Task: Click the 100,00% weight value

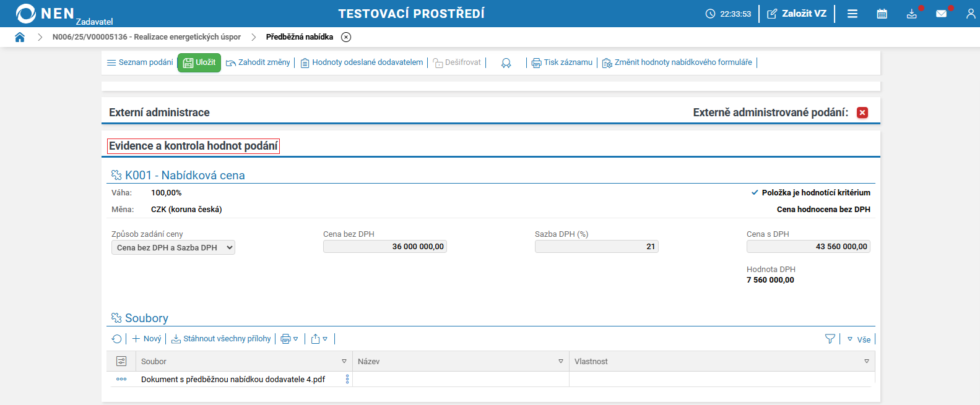Action: [167, 193]
